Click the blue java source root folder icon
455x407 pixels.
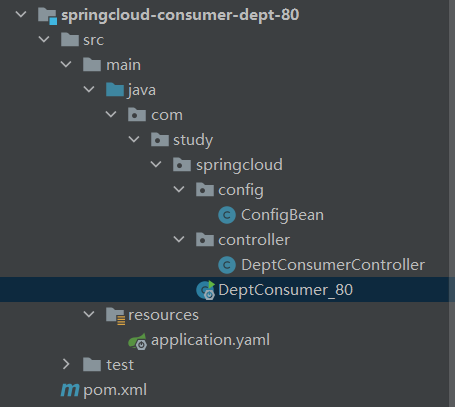click(115, 90)
